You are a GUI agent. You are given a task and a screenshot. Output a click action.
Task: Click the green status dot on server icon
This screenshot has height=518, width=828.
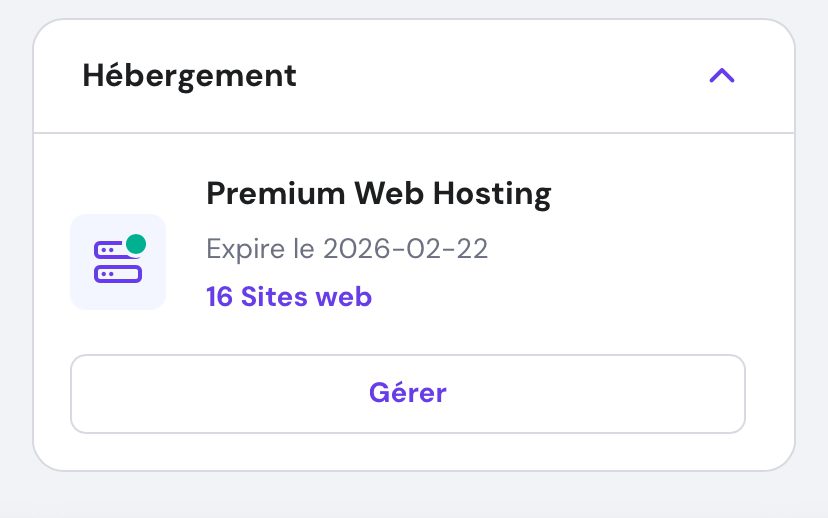coord(136,244)
